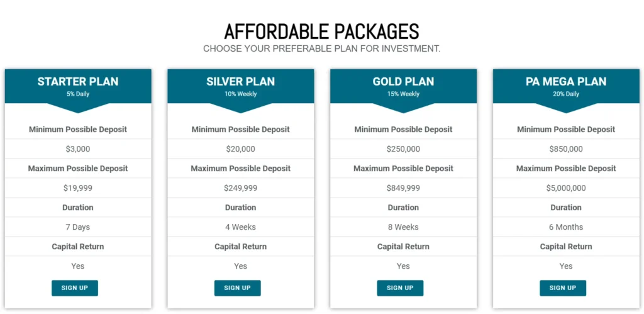
Task: Click the PA Mega Plan header
Action: 566,82
